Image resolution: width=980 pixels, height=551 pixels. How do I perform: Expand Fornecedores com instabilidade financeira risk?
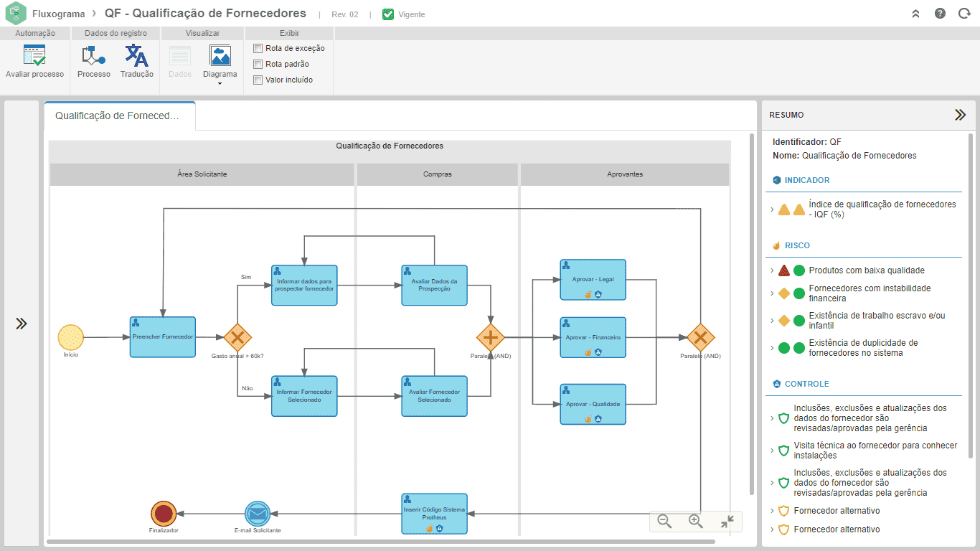(x=772, y=293)
